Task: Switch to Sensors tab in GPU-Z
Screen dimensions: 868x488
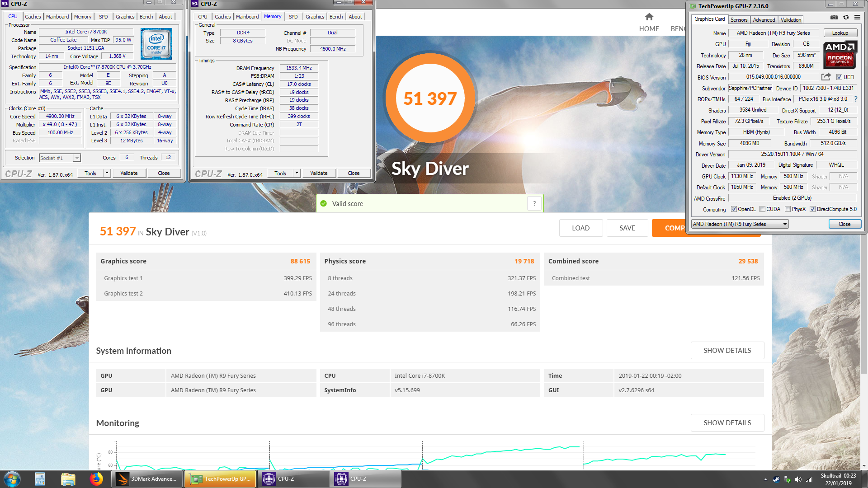Action: pyautogui.click(x=739, y=19)
